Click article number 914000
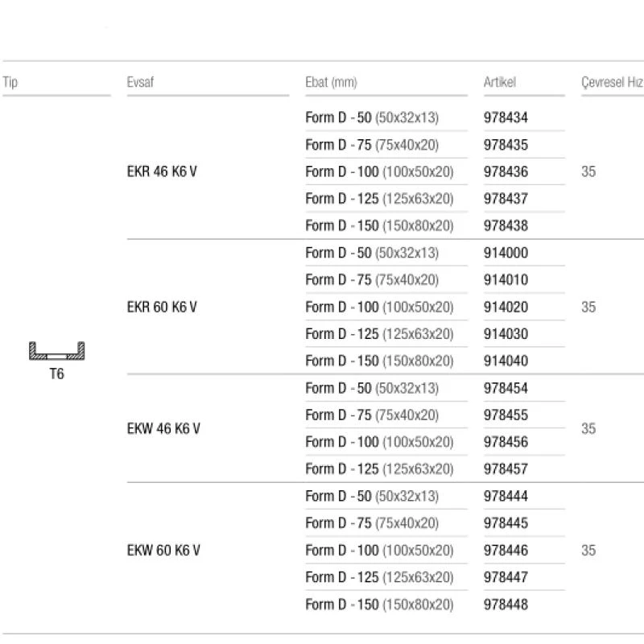The height and width of the screenshot is (644, 644). point(506,253)
